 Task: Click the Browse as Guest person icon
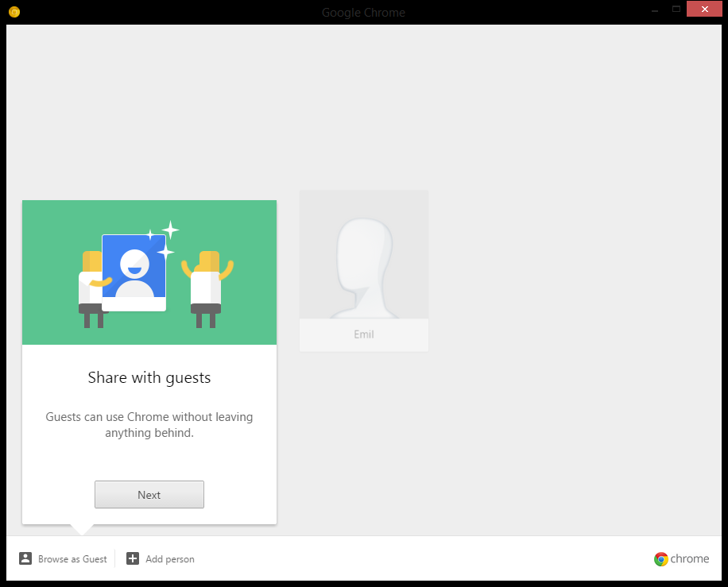pyautogui.click(x=25, y=558)
